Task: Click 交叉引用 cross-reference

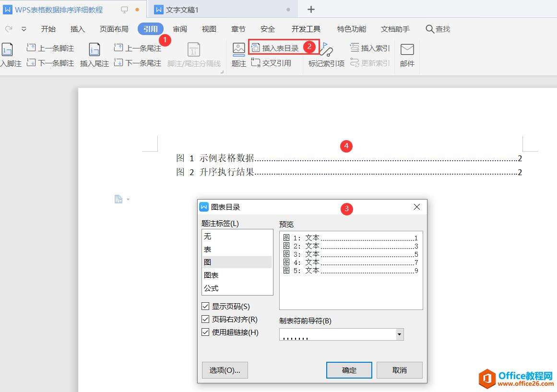Action: (272, 63)
